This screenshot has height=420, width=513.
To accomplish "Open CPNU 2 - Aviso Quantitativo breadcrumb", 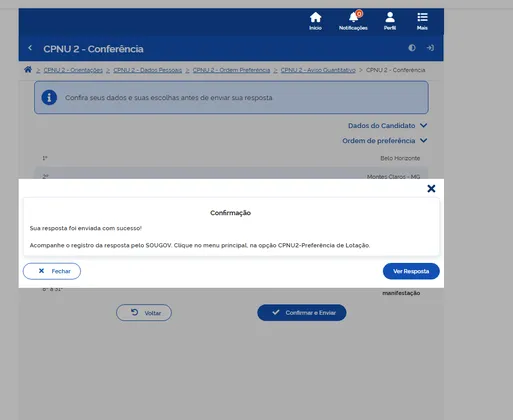I will click(x=318, y=70).
